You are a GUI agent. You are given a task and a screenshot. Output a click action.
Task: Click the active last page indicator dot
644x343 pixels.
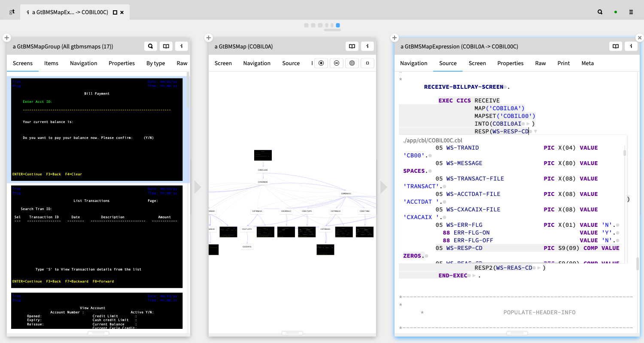pos(338,25)
